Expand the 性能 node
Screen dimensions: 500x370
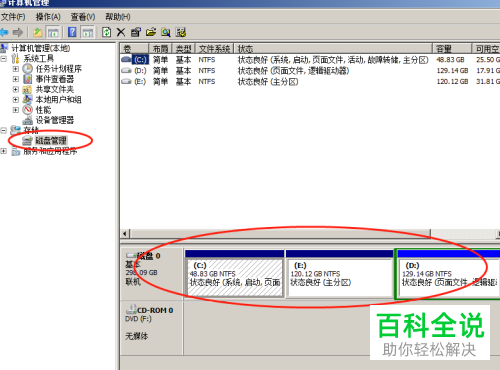pyautogui.click(x=16, y=110)
